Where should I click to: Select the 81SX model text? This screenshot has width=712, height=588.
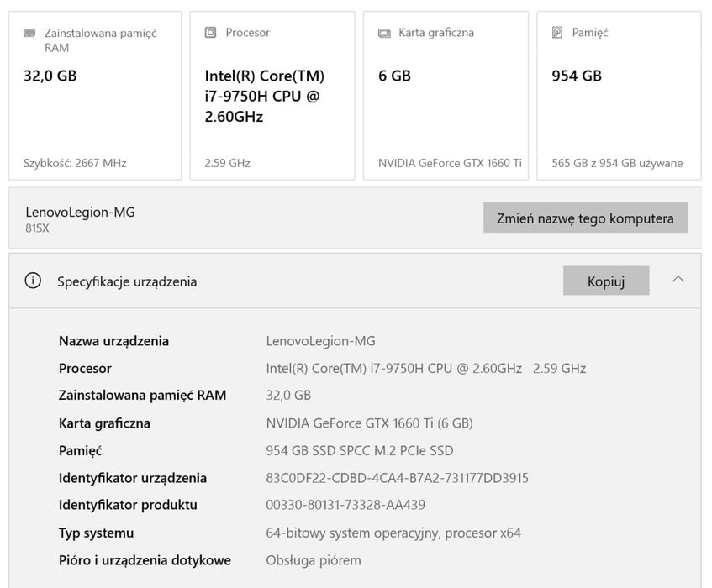tap(37, 228)
